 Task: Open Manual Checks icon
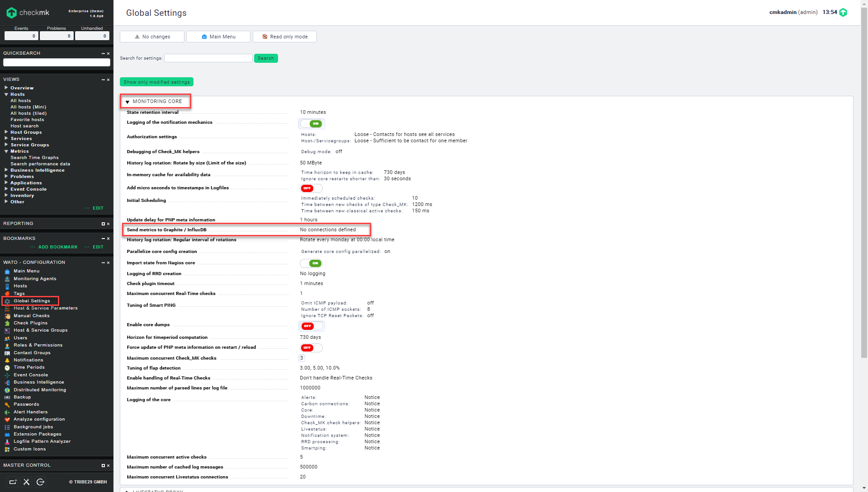(7, 316)
